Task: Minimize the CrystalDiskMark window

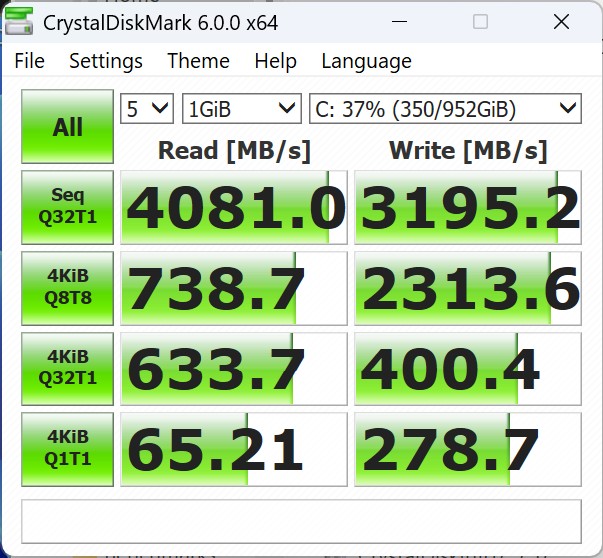Action: click(399, 22)
